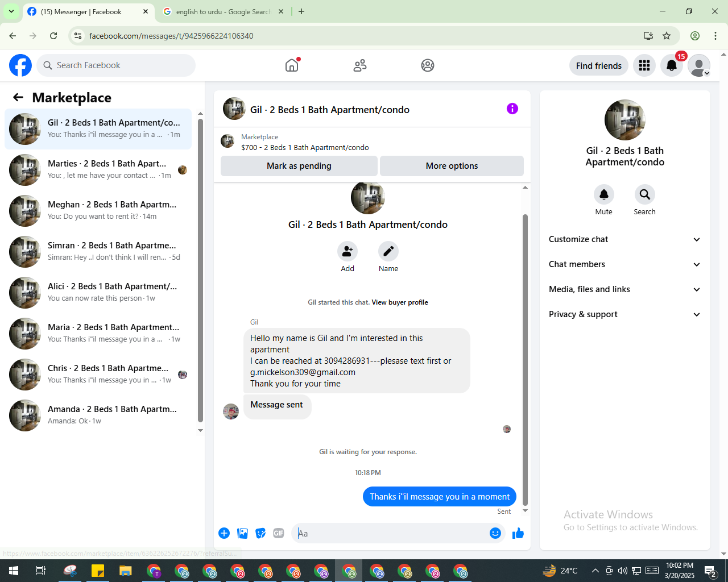Screen dimensions: 728x582
Task: Go back with browser back arrow
Action: [13, 36]
